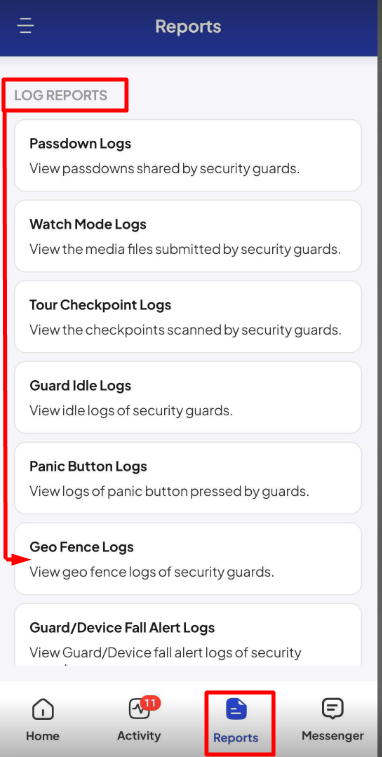The width and height of the screenshot is (382, 757).
Task: Open Passdown Logs report
Action: [x=188, y=155]
